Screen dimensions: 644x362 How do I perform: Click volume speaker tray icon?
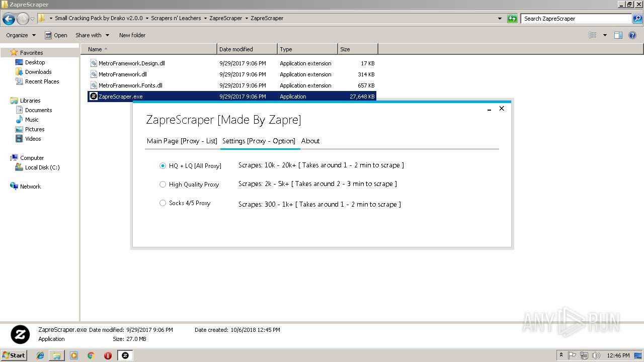coord(597,355)
